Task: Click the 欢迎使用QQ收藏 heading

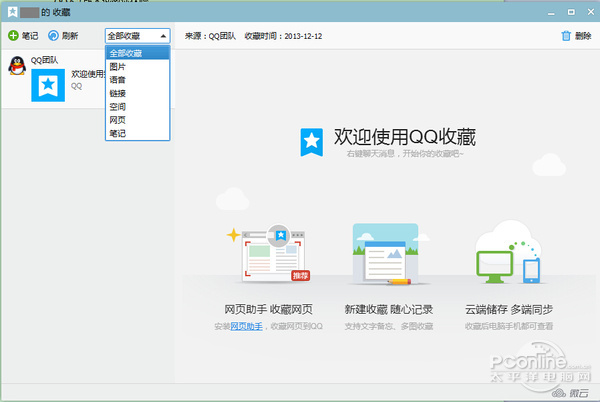Action: point(405,137)
